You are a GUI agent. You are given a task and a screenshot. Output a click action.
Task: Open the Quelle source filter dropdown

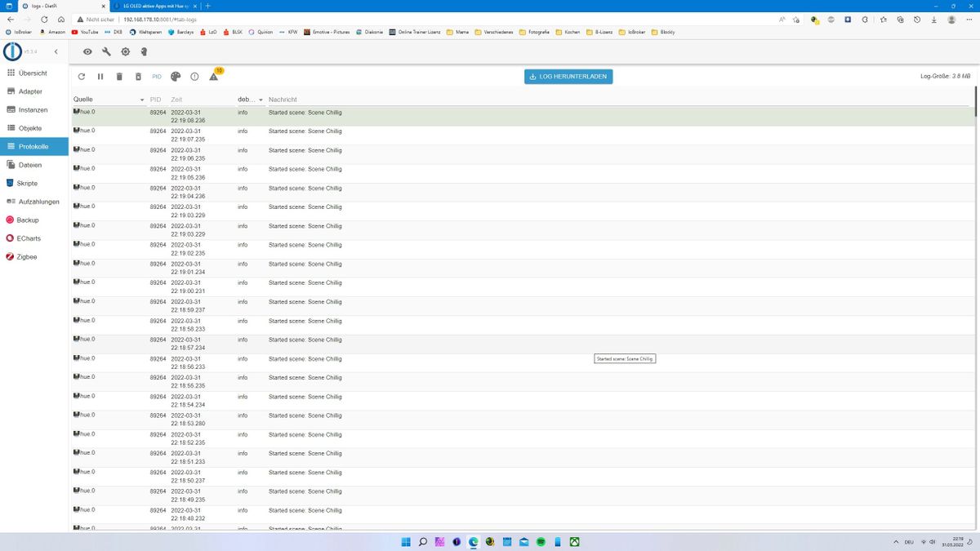coord(109,100)
